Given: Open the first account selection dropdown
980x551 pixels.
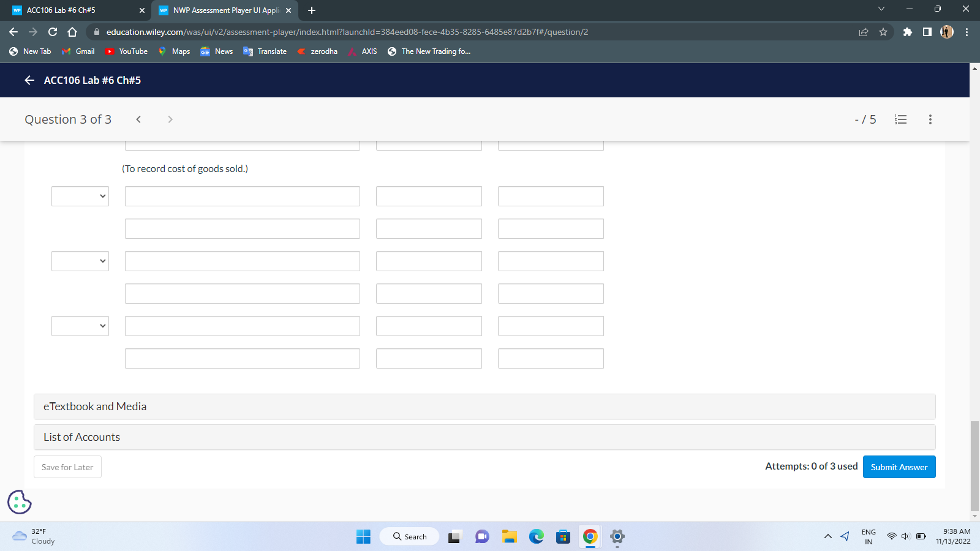Looking at the screenshot, I should click(80, 196).
